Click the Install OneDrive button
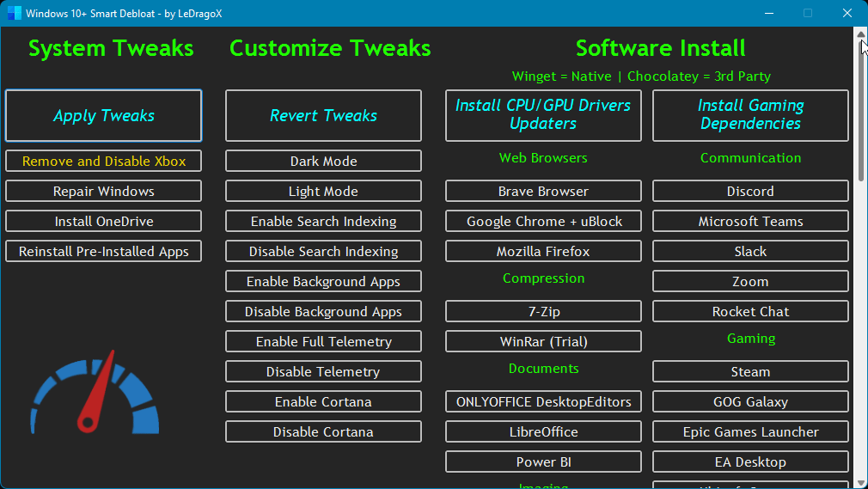 click(x=103, y=221)
